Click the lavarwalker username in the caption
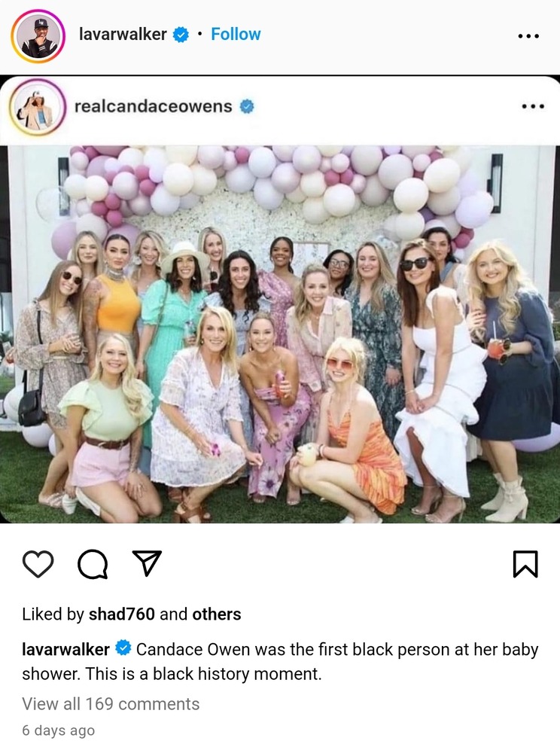The height and width of the screenshot is (753, 560). tap(65, 649)
